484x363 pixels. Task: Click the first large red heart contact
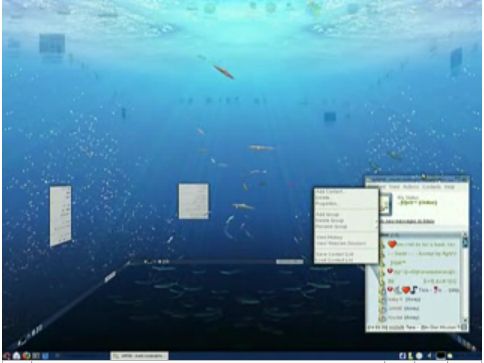point(392,244)
